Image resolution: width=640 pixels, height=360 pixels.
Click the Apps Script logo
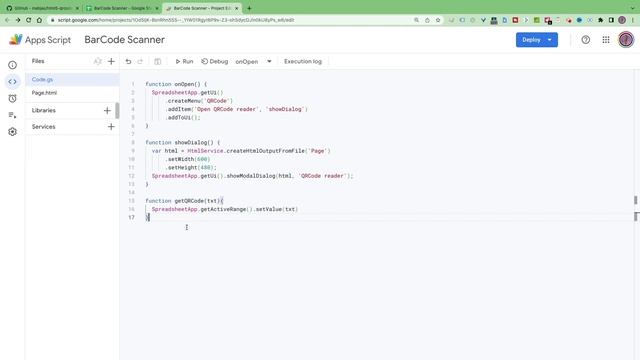click(x=40, y=40)
